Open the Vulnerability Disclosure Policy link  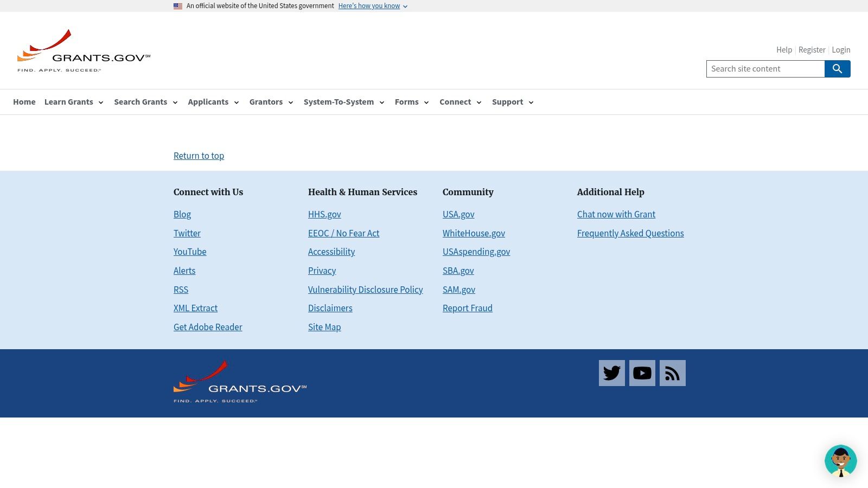click(366, 290)
